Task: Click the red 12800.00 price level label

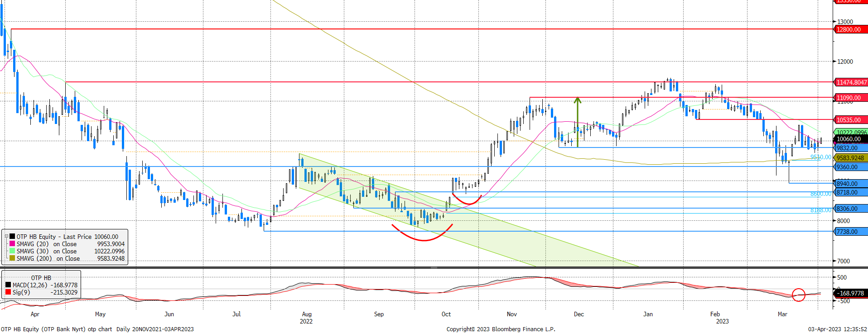Action: [x=851, y=29]
